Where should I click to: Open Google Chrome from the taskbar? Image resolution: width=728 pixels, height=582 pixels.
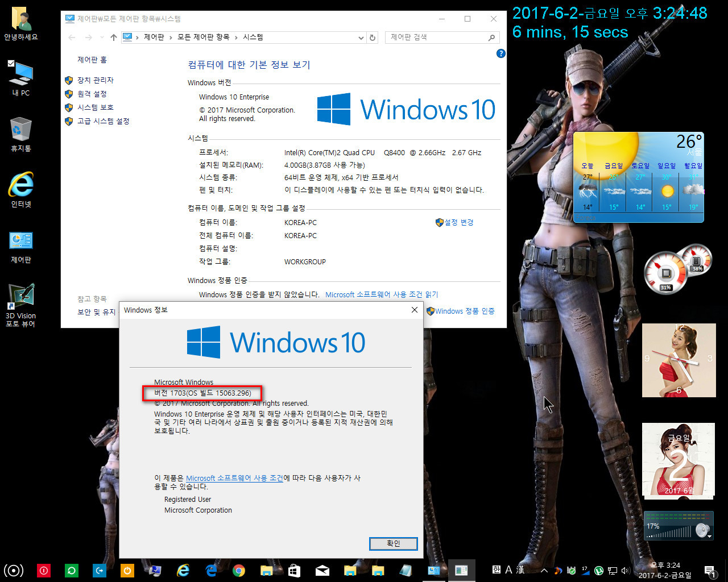239,570
